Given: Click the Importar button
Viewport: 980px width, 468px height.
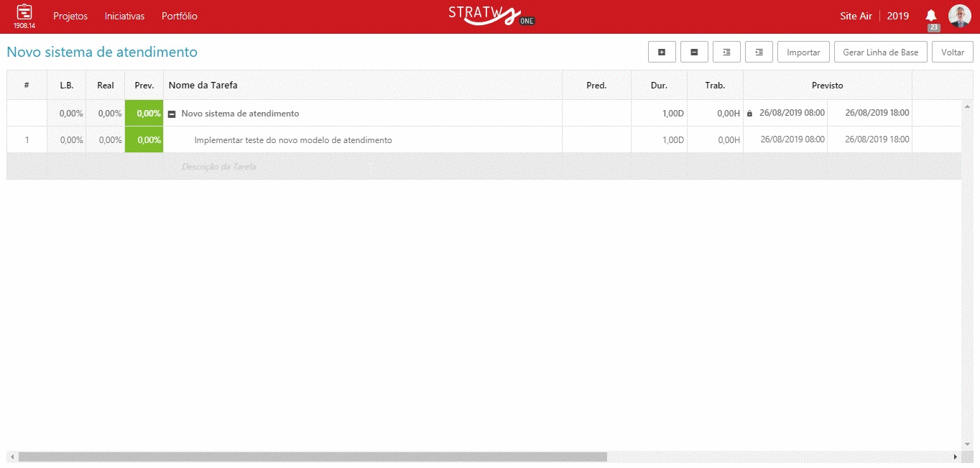Looking at the screenshot, I should pos(803,52).
